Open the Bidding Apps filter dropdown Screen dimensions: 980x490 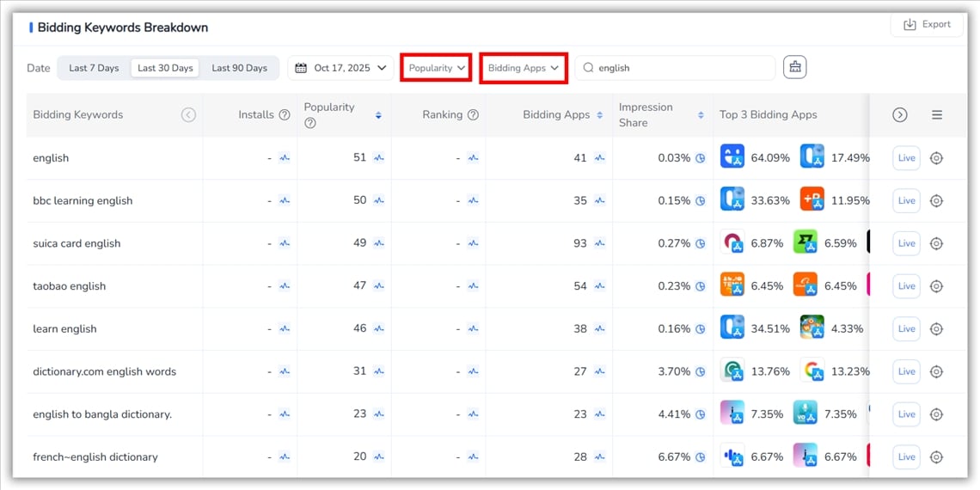tap(523, 68)
